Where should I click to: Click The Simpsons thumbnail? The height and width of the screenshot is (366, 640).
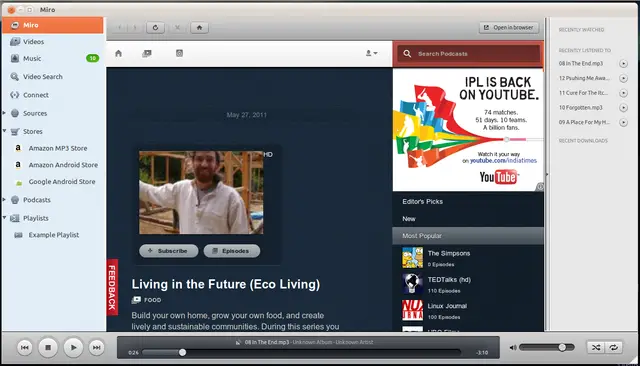click(413, 257)
